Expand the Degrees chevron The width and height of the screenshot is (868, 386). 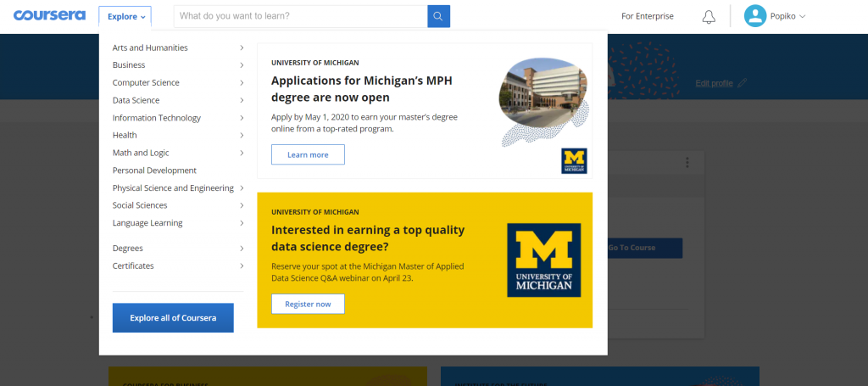tap(242, 248)
